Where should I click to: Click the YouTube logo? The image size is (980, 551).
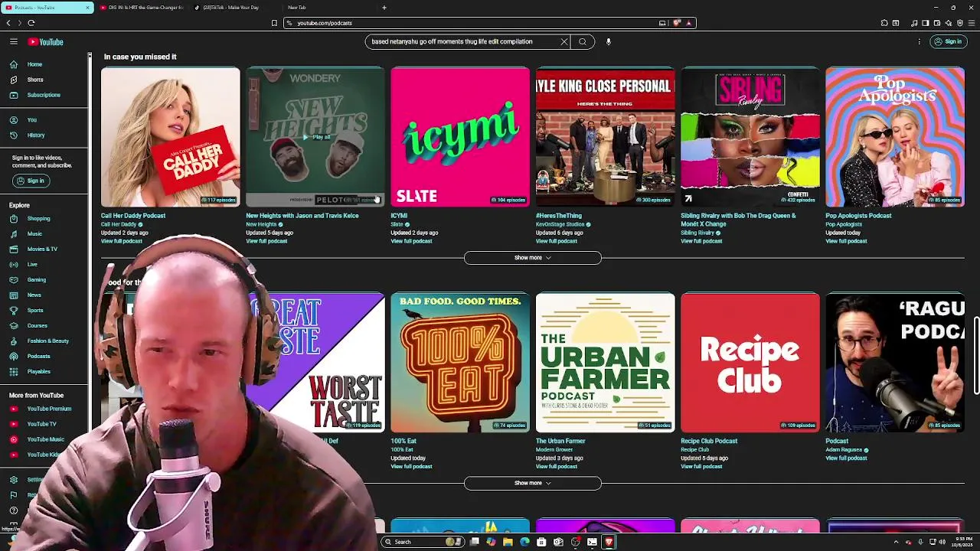[46, 42]
